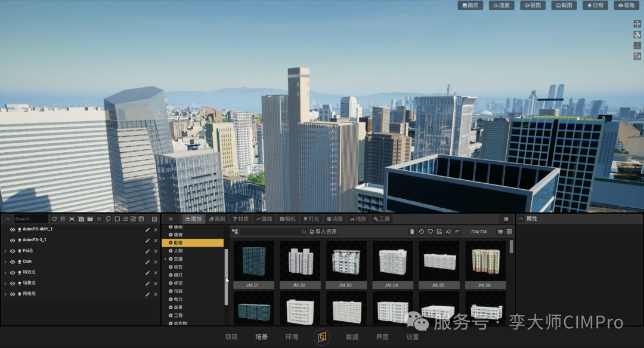This screenshot has height=348, width=644.
Task: Hide the AnimP3-4MY_1 layer eye icon
Action: [13, 230]
